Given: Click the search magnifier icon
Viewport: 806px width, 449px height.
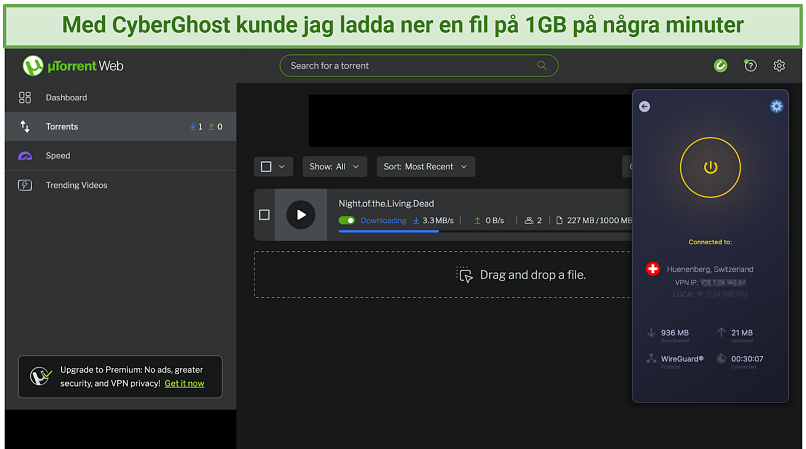Looking at the screenshot, I should click(542, 66).
